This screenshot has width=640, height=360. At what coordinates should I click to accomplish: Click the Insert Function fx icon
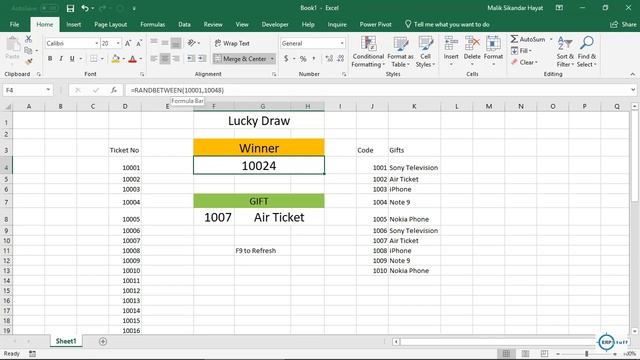114,90
